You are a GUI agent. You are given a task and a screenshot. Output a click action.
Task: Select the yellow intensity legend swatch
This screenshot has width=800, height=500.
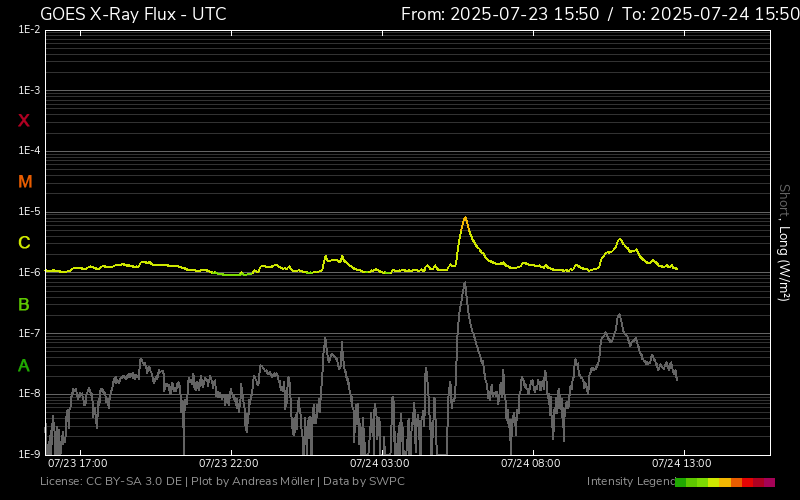pos(714,482)
